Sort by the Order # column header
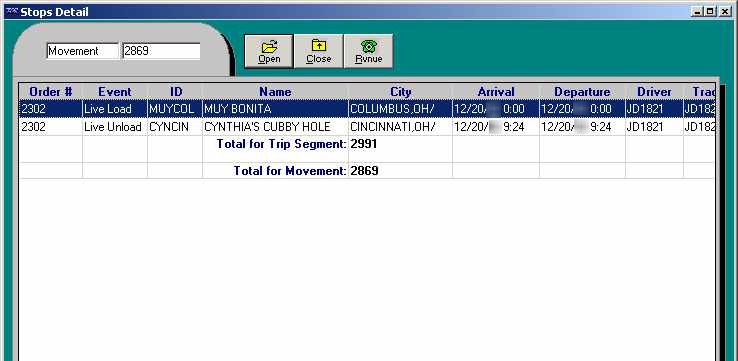 click(51, 91)
